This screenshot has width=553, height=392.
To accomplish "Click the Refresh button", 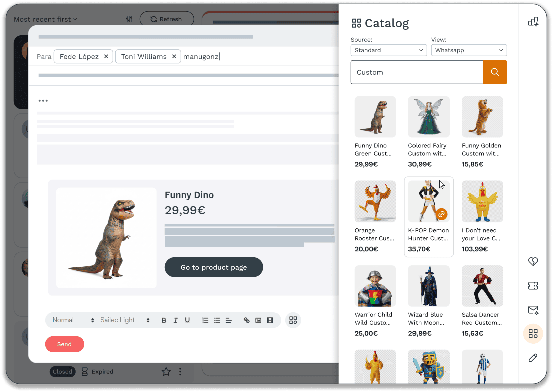I will point(167,19).
